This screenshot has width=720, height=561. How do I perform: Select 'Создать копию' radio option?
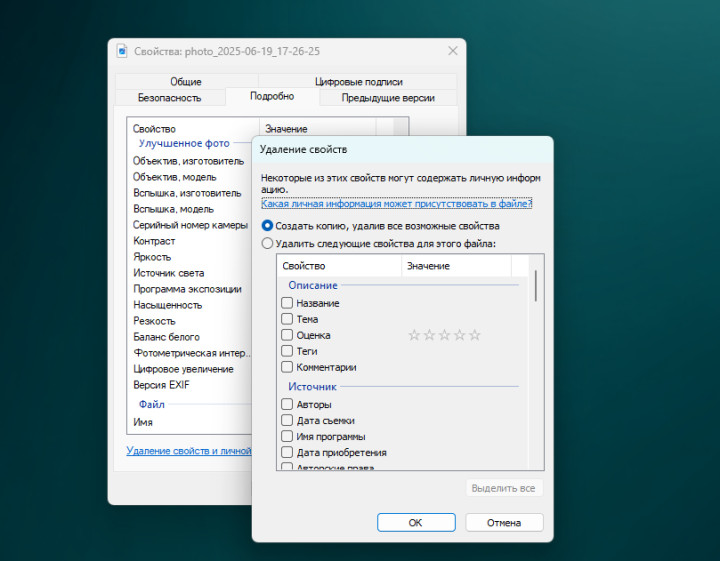point(267,226)
